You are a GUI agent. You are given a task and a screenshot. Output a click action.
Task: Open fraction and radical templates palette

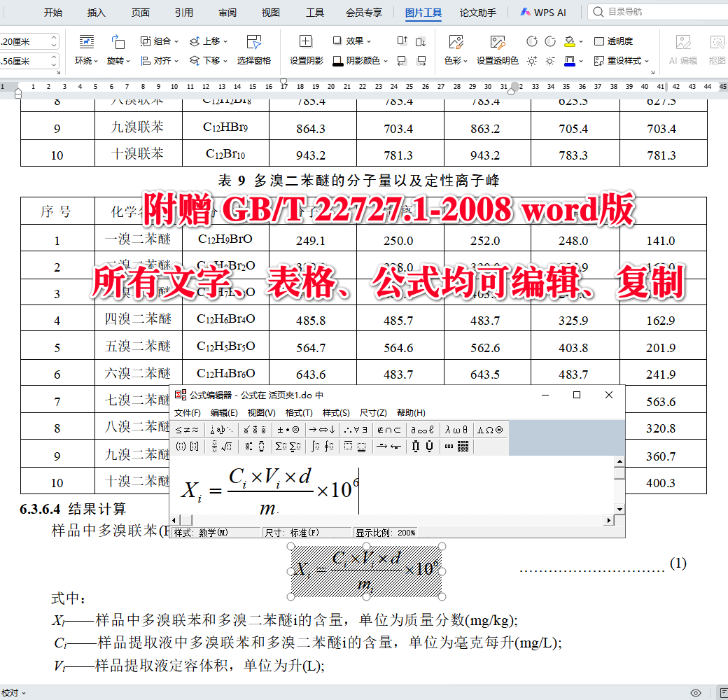point(221,447)
